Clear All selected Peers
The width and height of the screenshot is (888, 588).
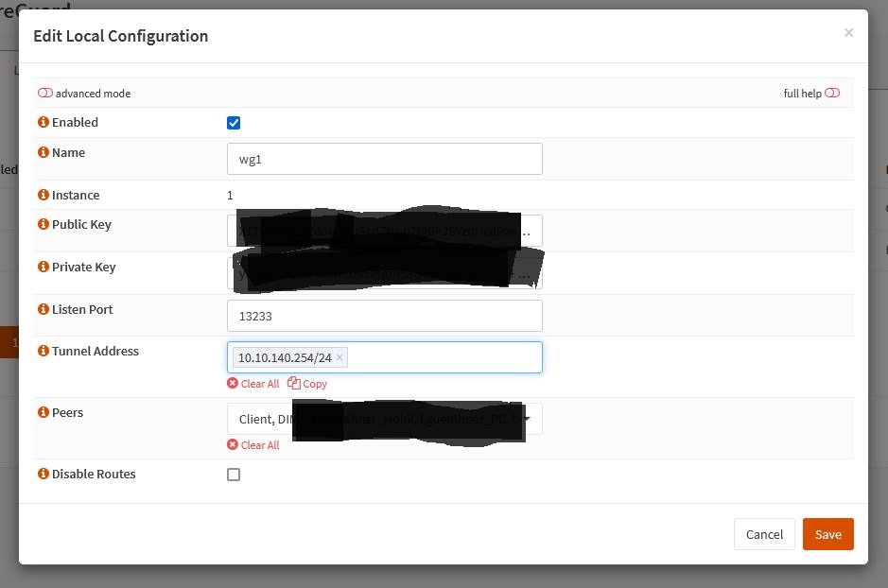point(253,444)
